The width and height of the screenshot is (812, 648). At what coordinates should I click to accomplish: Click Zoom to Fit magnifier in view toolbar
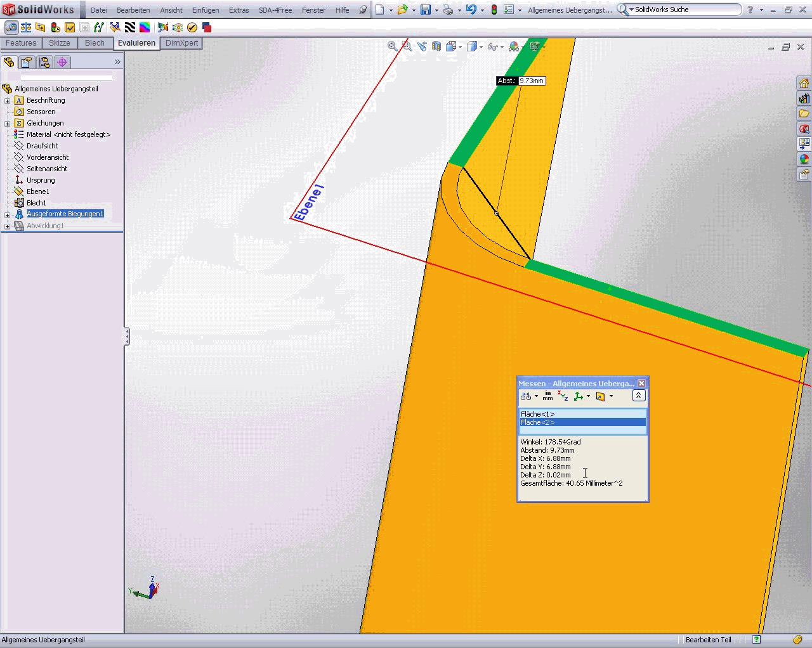tap(393, 46)
